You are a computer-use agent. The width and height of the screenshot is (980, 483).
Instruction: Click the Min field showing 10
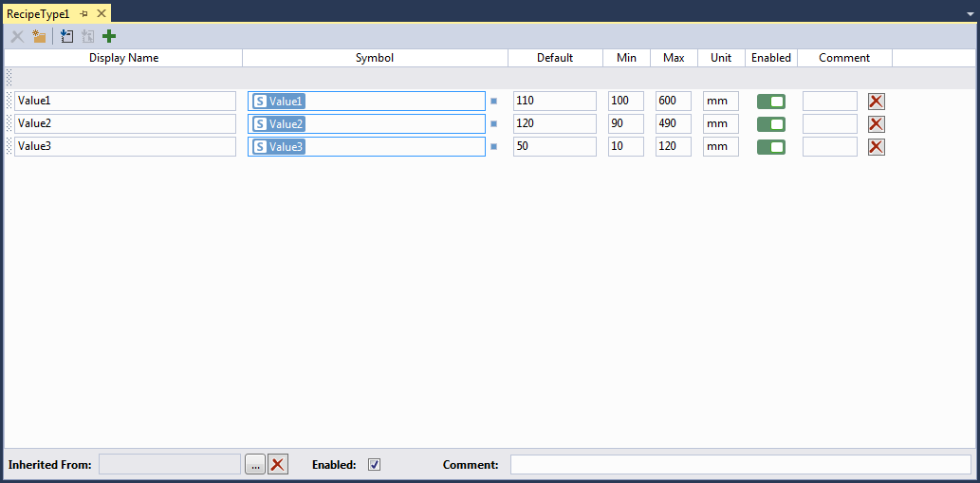click(625, 147)
